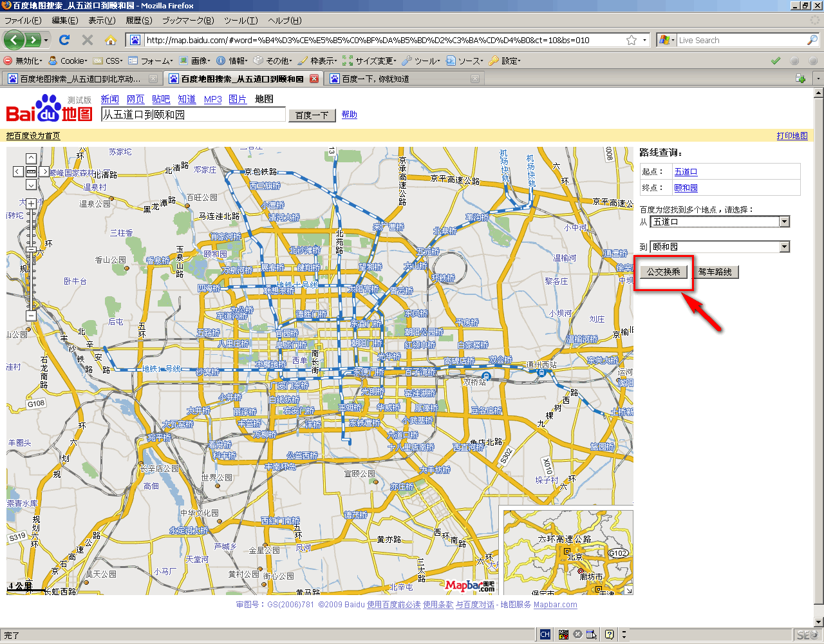Open the CSS developer toolbar menu
824x644 pixels.
108,61
